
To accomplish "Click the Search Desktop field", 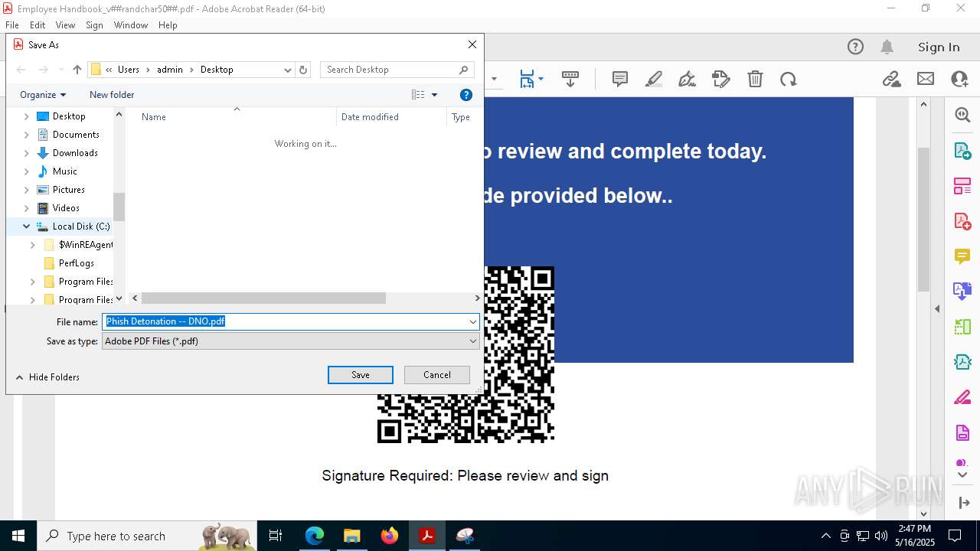I will tap(397, 70).
